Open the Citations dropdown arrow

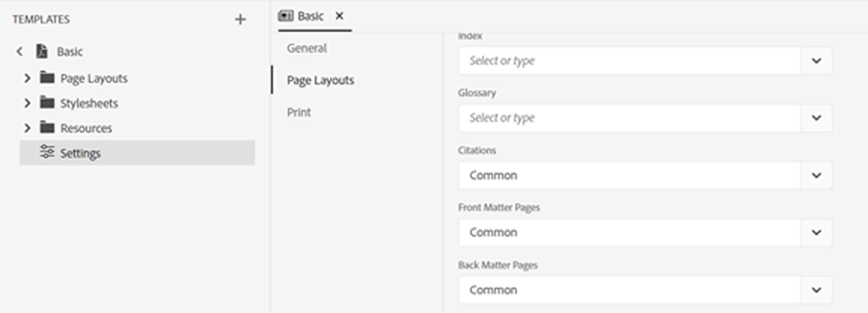(x=816, y=175)
